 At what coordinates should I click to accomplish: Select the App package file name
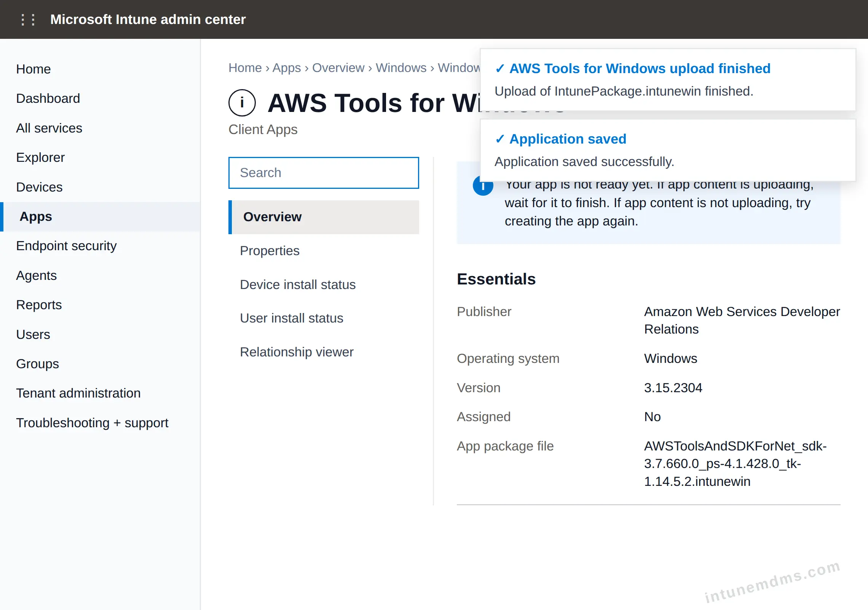point(736,464)
